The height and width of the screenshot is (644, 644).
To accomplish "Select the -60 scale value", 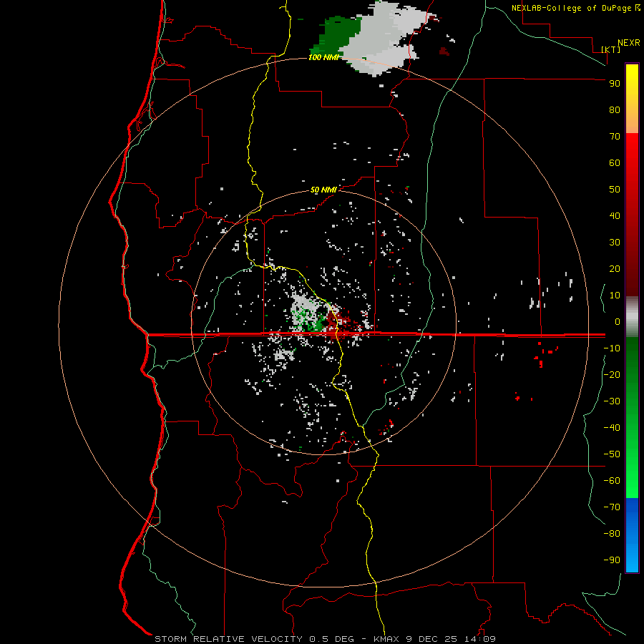I will [x=612, y=481].
